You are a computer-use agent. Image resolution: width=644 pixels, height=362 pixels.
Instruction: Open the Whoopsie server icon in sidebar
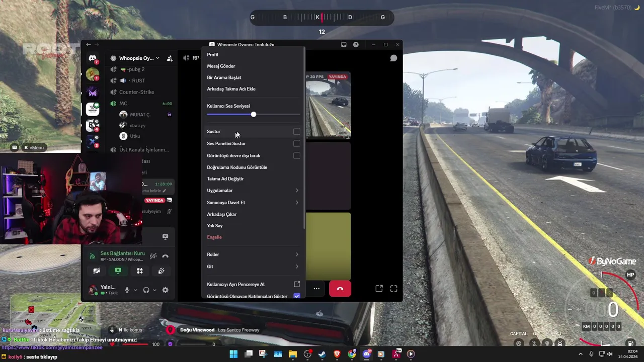(93, 109)
